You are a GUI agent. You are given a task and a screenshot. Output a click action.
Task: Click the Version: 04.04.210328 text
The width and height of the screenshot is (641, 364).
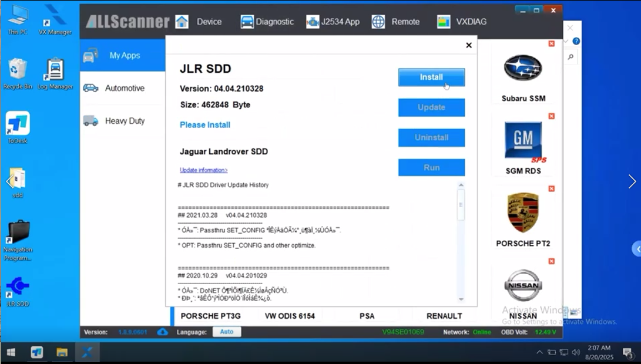pos(222,89)
